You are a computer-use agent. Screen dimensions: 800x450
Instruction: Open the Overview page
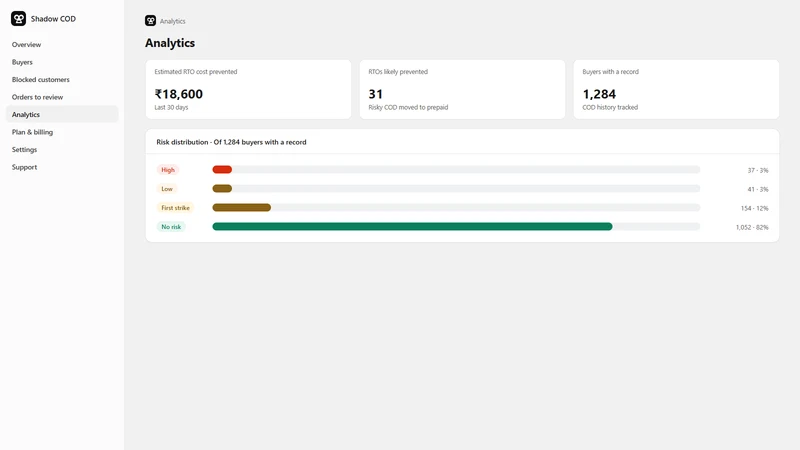tap(27, 45)
